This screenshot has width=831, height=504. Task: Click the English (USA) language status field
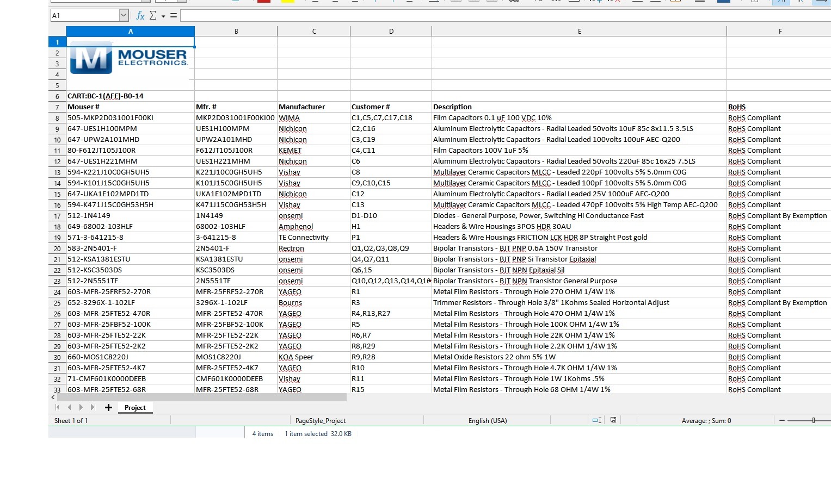tap(488, 420)
